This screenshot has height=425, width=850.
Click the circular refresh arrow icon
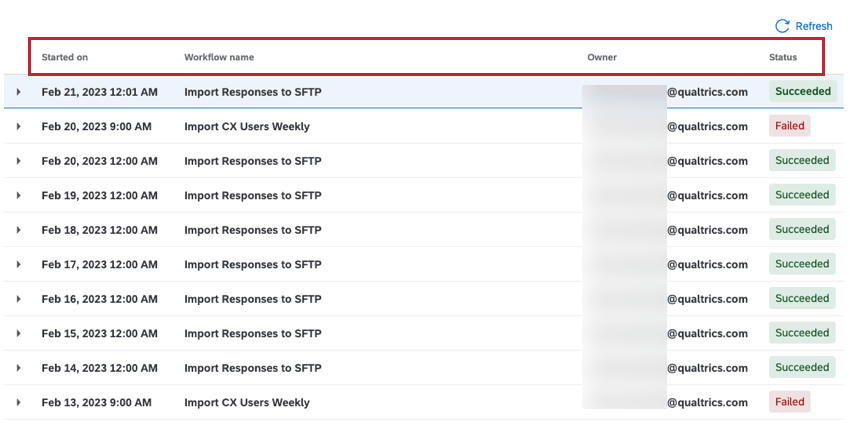pos(782,26)
